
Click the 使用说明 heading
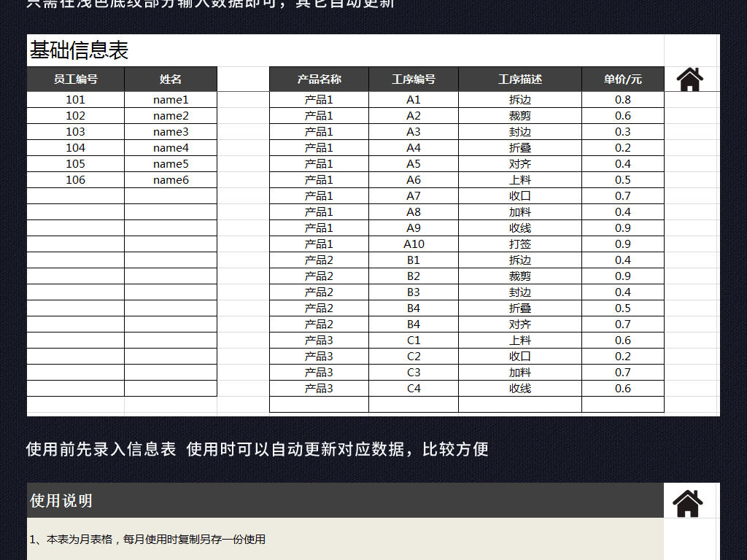click(61, 500)
